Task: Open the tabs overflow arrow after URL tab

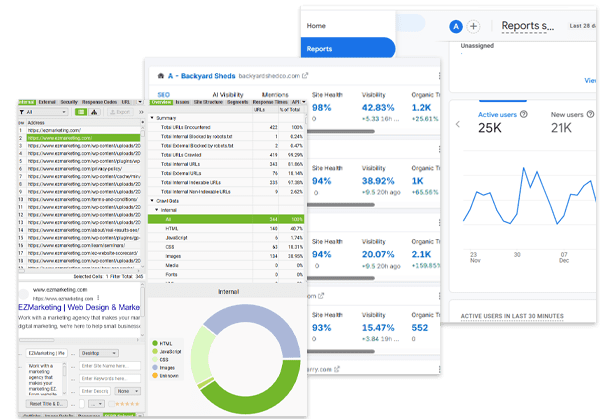Action: click(x=140, y=102)
